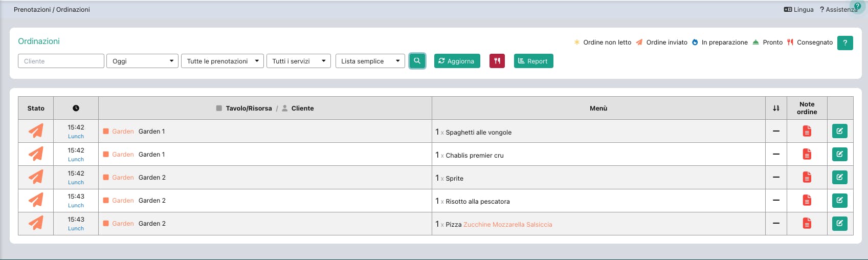Click into the Cliente search field
This screenshot has height=260, width=868.
click(x=61, y=61)
